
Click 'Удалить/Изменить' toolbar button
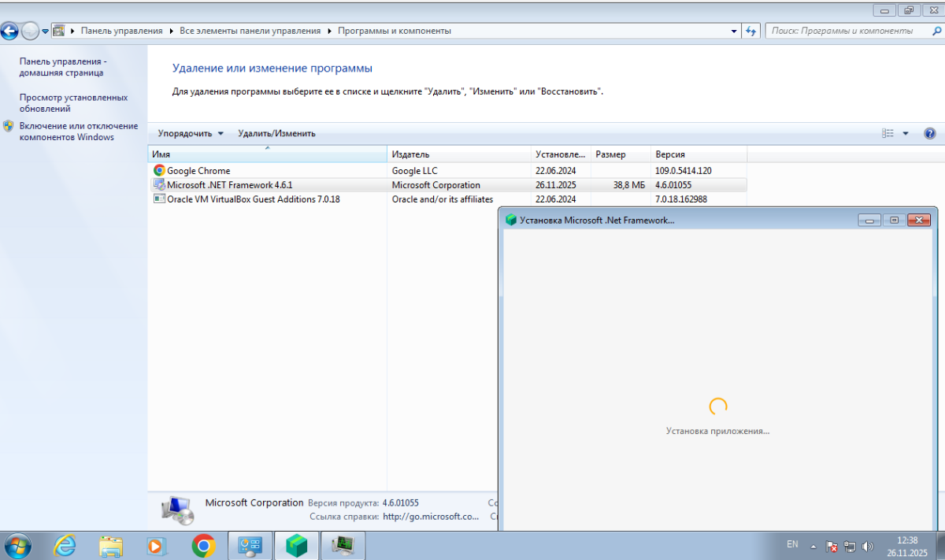[276, 133]
